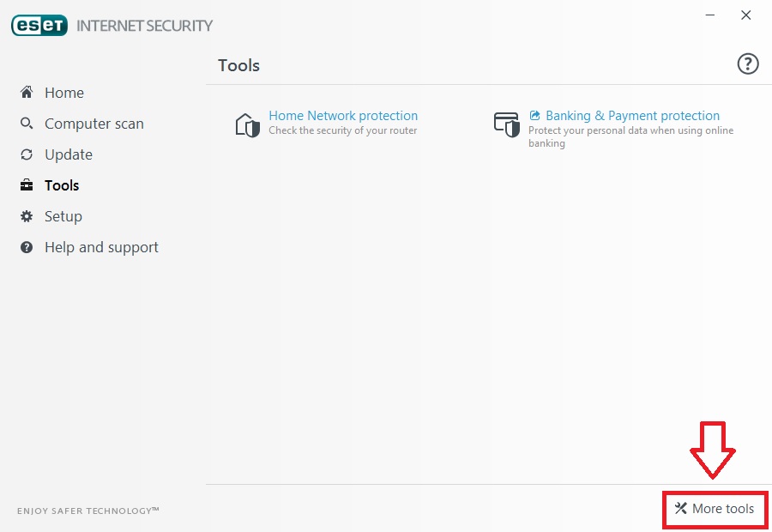Open the help question mark button

point(748,63)
